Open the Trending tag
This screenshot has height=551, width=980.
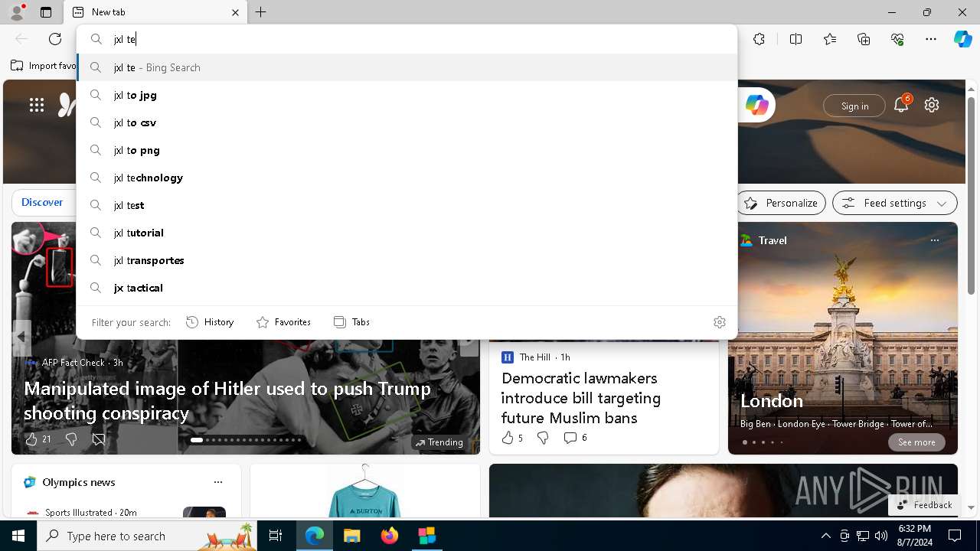pyautogui.click(x=439, y=442)
